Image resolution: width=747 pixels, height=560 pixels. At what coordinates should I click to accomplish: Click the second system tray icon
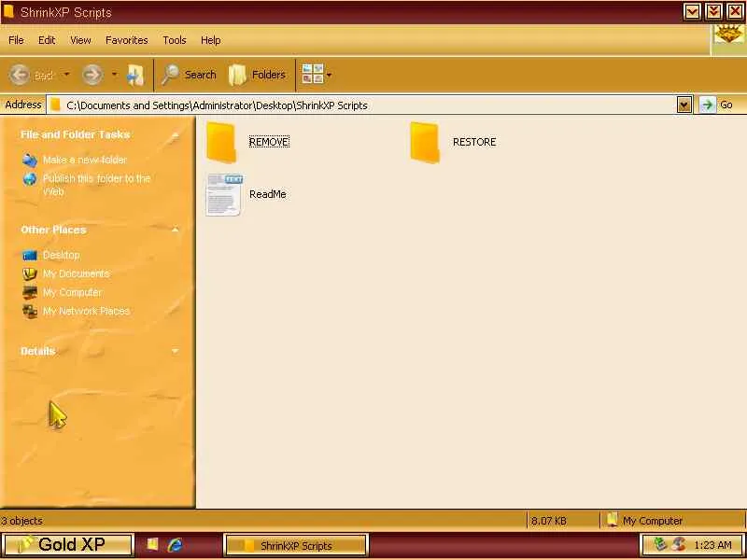[679, 544]
